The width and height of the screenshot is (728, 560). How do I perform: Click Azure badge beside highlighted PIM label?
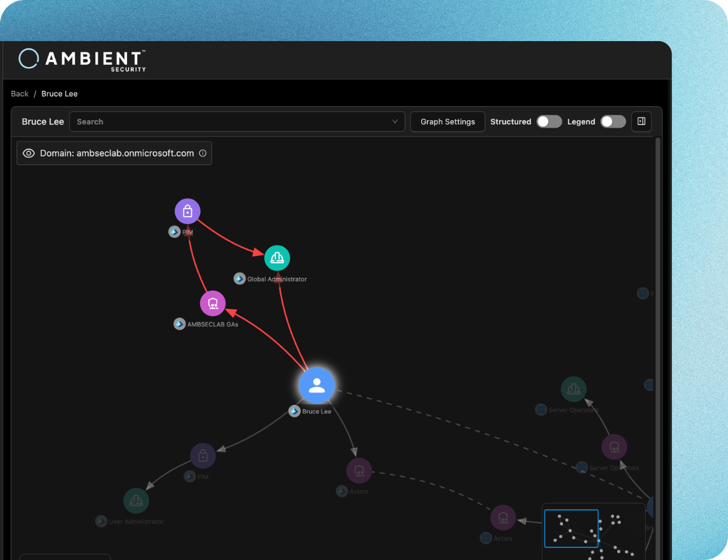tap(174, 232)
